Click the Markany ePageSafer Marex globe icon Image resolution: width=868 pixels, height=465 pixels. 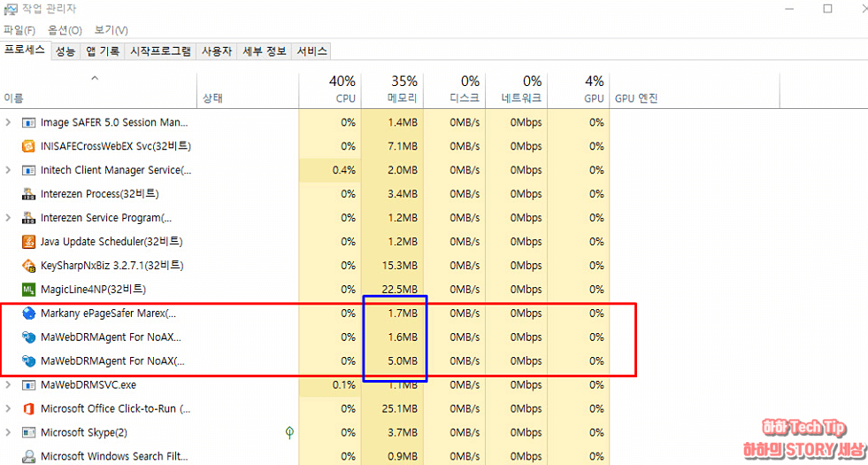28,314
